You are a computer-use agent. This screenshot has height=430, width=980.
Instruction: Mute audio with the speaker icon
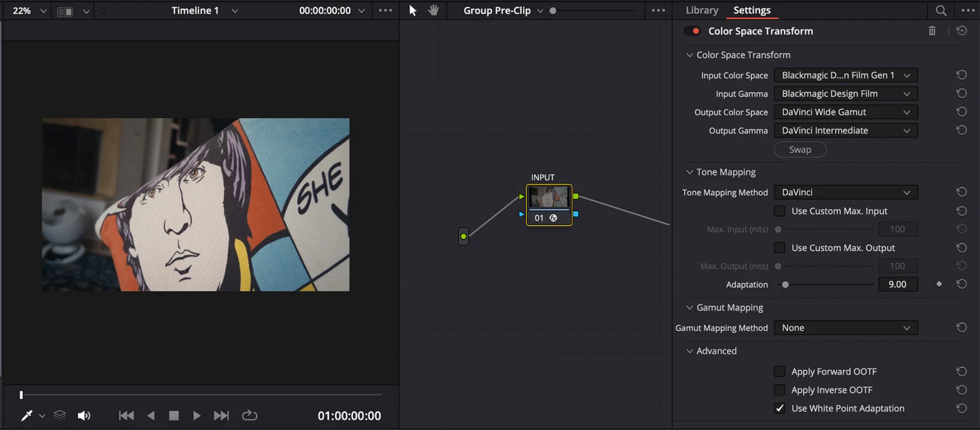coord(84,416)
